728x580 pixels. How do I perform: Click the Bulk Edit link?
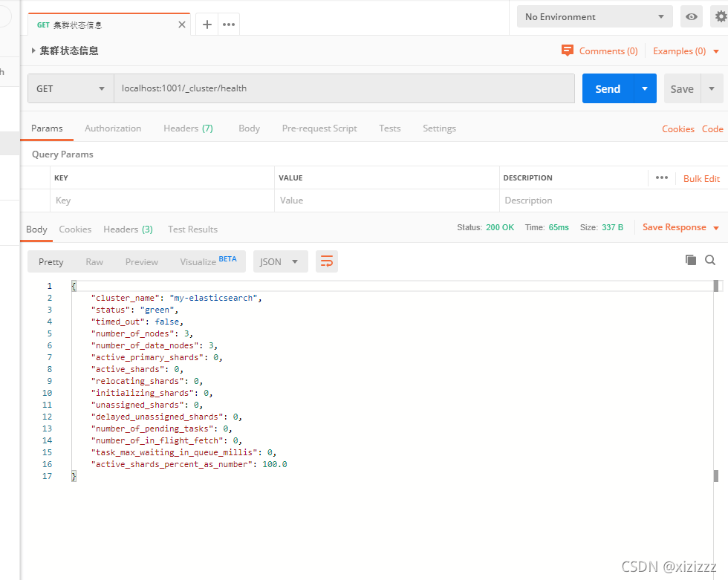click(x=701, y=179)
